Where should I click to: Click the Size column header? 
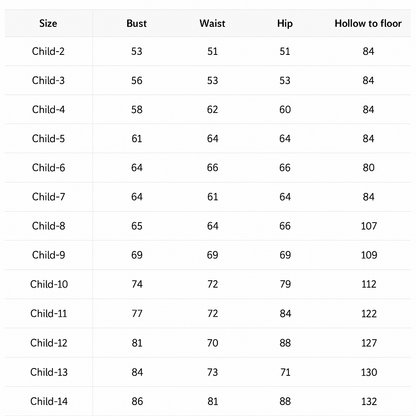tap(48, 23)
